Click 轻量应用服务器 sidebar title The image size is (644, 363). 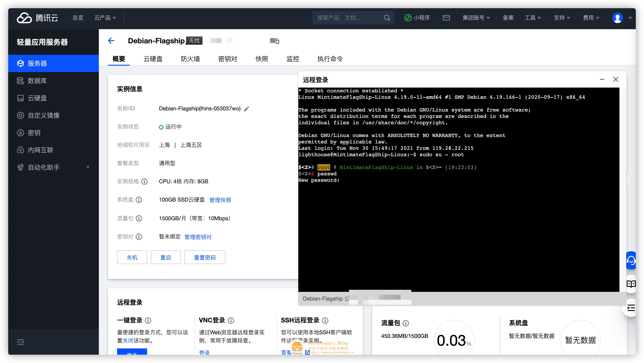(x=42, y=42)
